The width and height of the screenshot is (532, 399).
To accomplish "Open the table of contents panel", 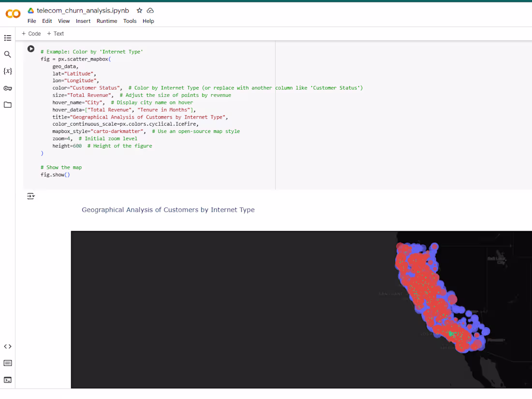I will [7, 38].
